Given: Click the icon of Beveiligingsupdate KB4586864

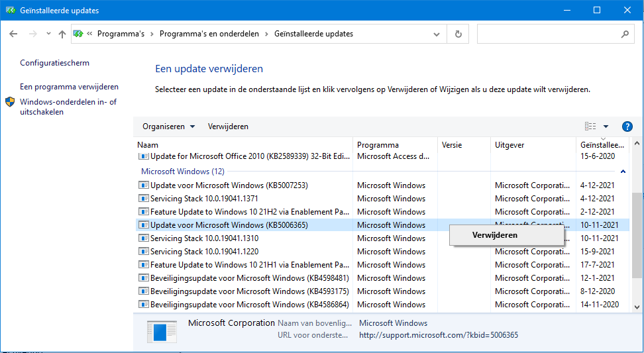Looking at the screenshot, I should pyautogui.click(x=143, y=305).
